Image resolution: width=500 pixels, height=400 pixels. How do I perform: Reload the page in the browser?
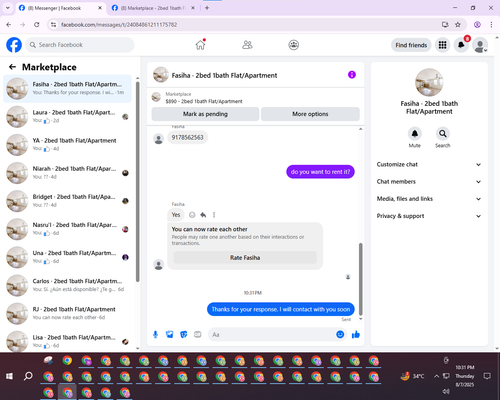[x=37, y=25]
